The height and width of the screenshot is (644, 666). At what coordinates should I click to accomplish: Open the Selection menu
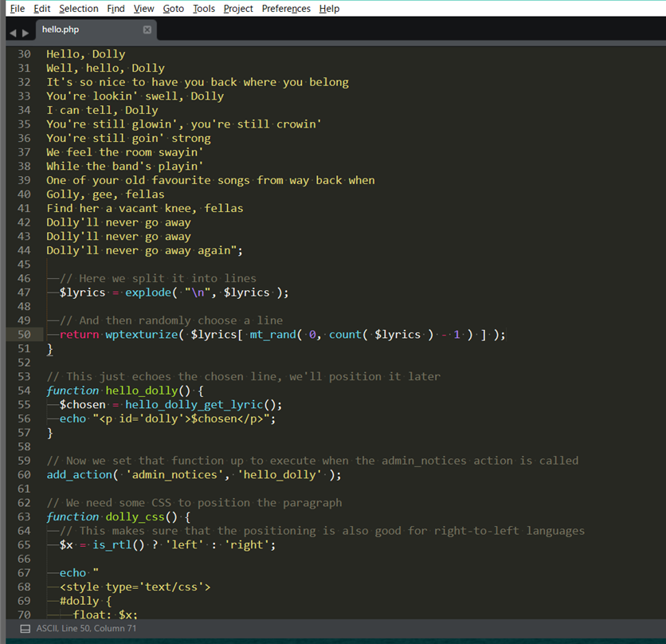[x=78, y=9]
